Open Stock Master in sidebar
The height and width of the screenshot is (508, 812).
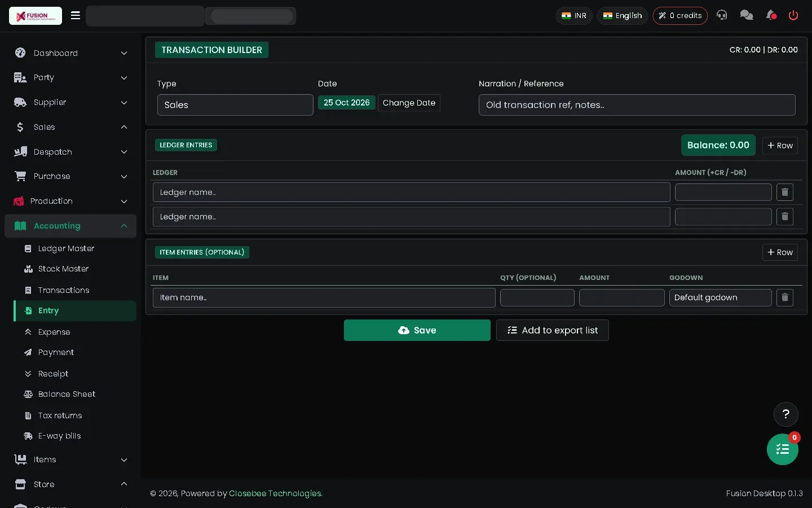pos(75,269)
